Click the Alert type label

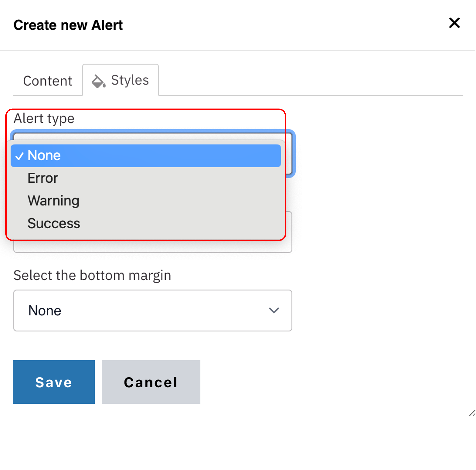[44, 119]
